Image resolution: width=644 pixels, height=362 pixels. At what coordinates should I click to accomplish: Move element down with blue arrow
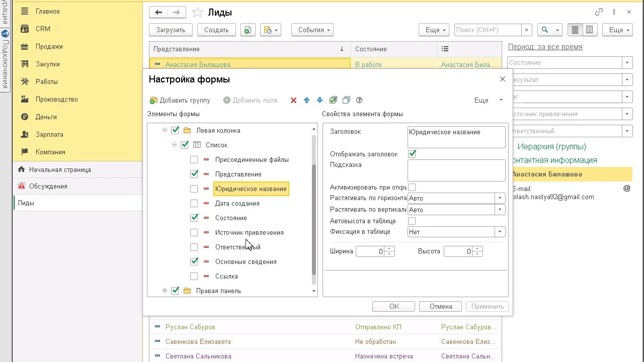(319, 101)
